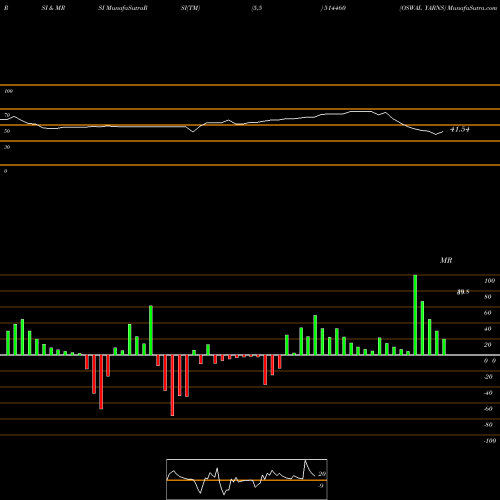Image resolution: width=500 pixels, height=500 pixels.
Task: Click the RSI current value 41.54
Action: pos(460,129)
